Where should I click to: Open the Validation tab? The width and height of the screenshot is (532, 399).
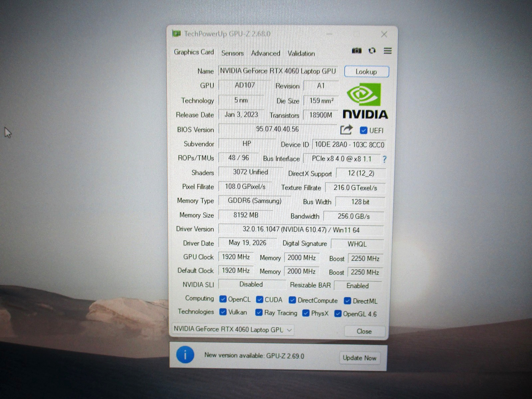[x=301, y=53]
